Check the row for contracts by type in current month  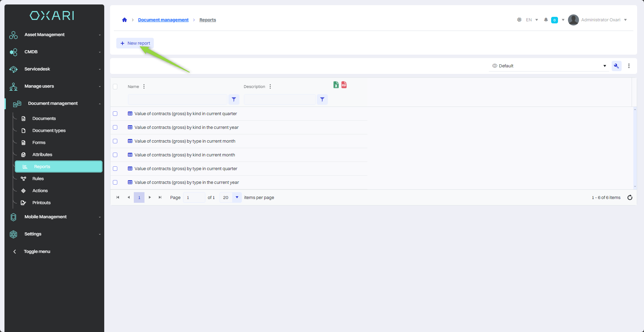click(115, 141)
